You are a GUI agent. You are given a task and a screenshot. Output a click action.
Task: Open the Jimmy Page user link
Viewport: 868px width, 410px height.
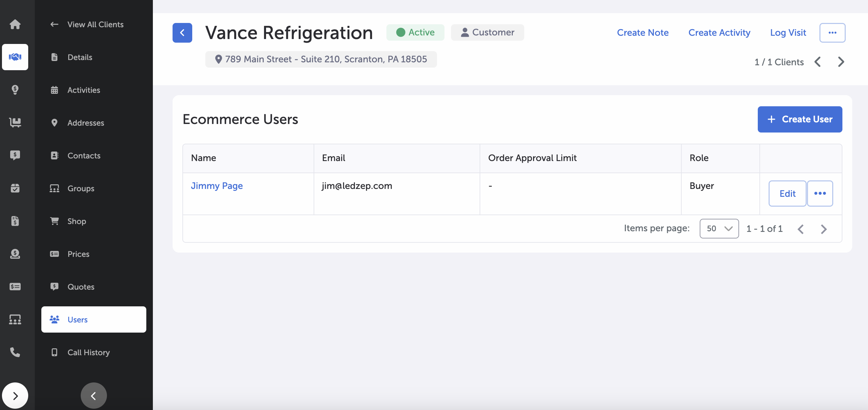click(217, 186)
